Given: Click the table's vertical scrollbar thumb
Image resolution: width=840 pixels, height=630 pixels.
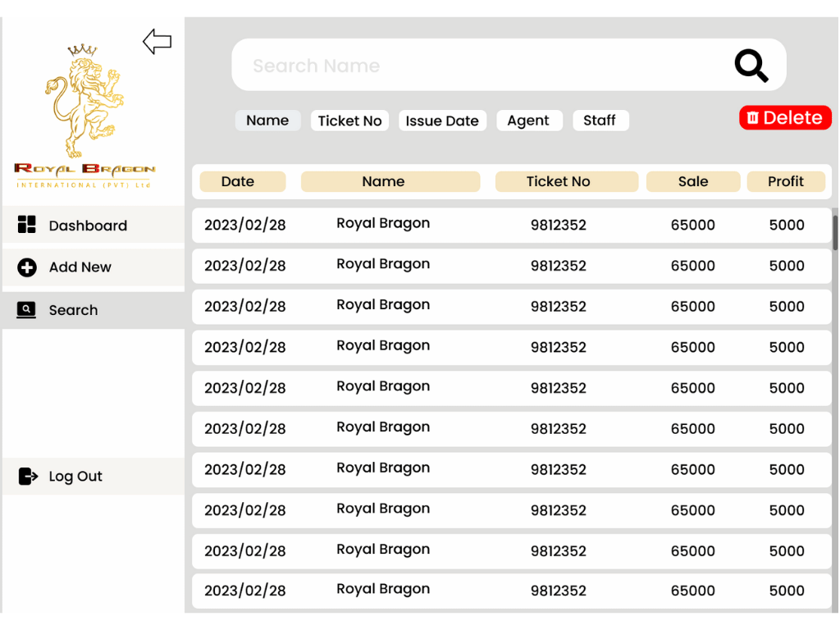Looking at the screenshot, I should [x=834, y=232].
